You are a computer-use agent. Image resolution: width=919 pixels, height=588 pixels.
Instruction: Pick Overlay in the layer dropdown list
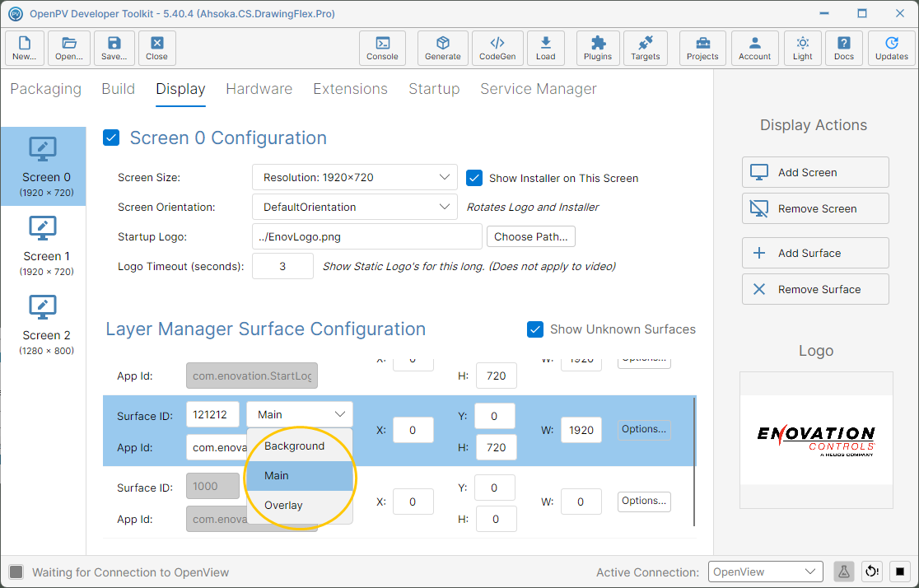click(300, 506)
